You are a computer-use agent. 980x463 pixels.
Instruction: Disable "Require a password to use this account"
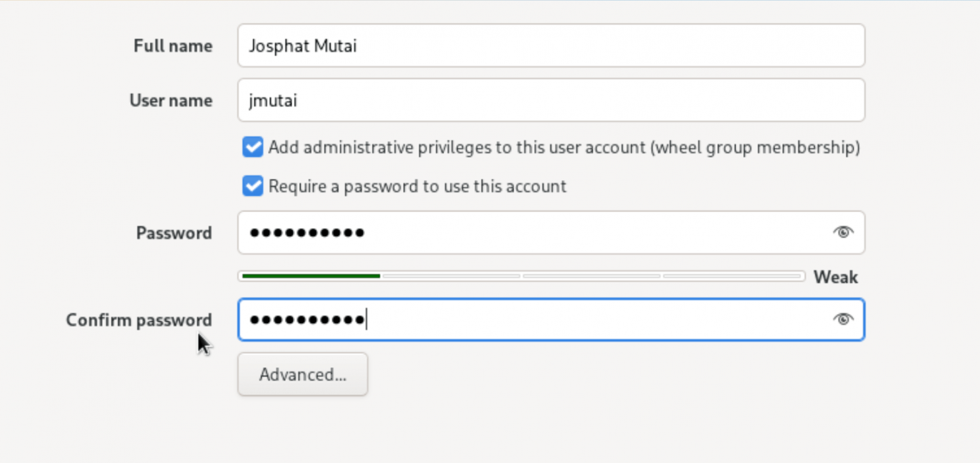click(252, 186)
